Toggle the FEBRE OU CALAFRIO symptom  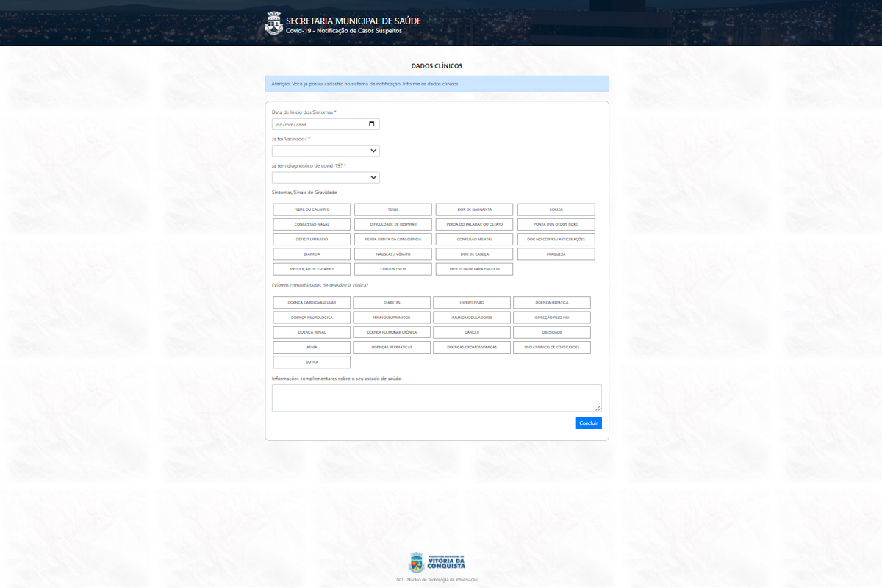[312, 209]
